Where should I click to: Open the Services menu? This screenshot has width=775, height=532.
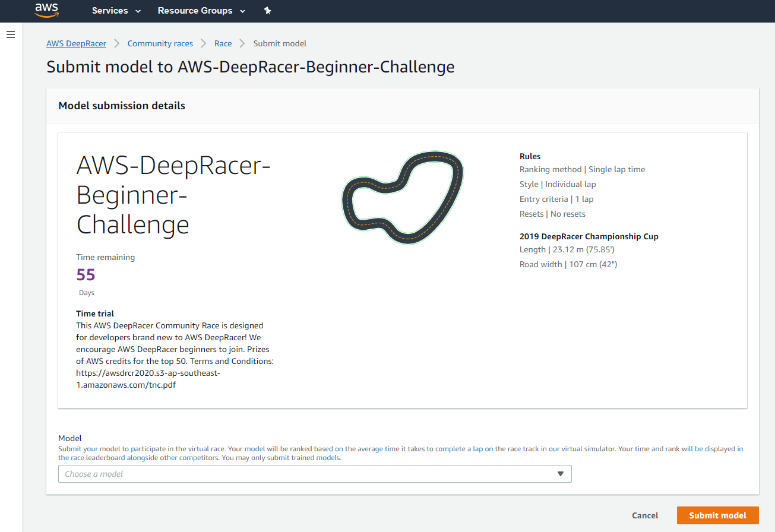click(110, 11)
